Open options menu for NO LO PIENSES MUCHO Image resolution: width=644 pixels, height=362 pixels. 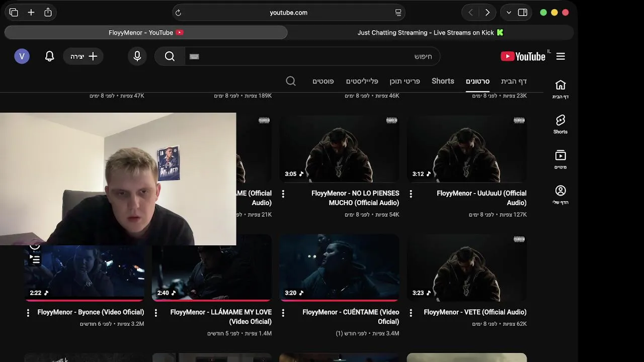pos(283,194)
